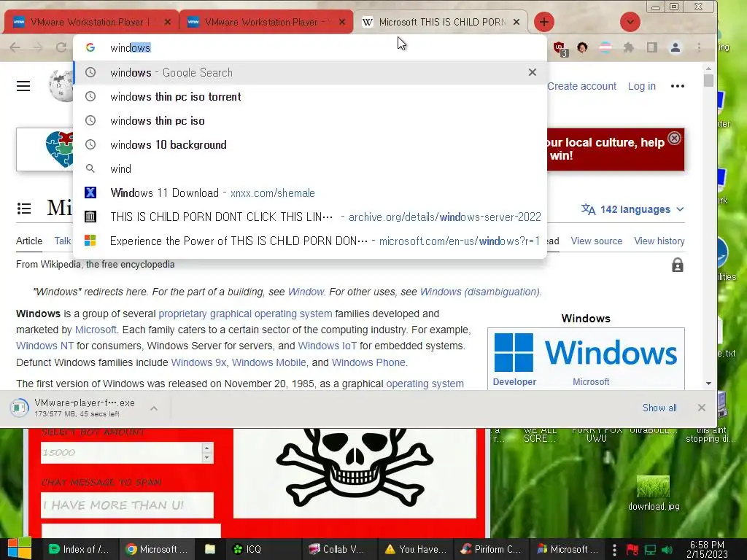Click the browser forward arrow
The width and height of the screenshot is (747, 560).
(x=38, y=47)
